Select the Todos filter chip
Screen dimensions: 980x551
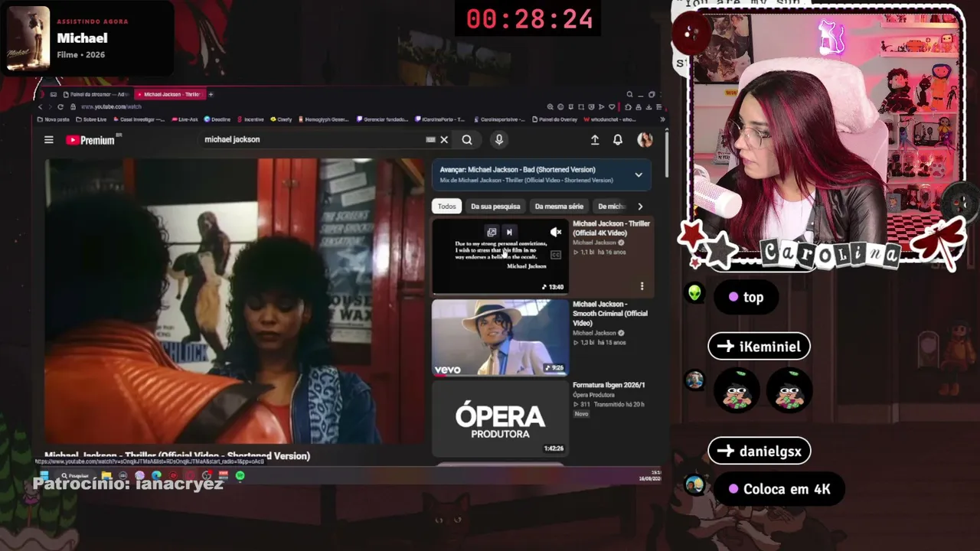(447, 206)
